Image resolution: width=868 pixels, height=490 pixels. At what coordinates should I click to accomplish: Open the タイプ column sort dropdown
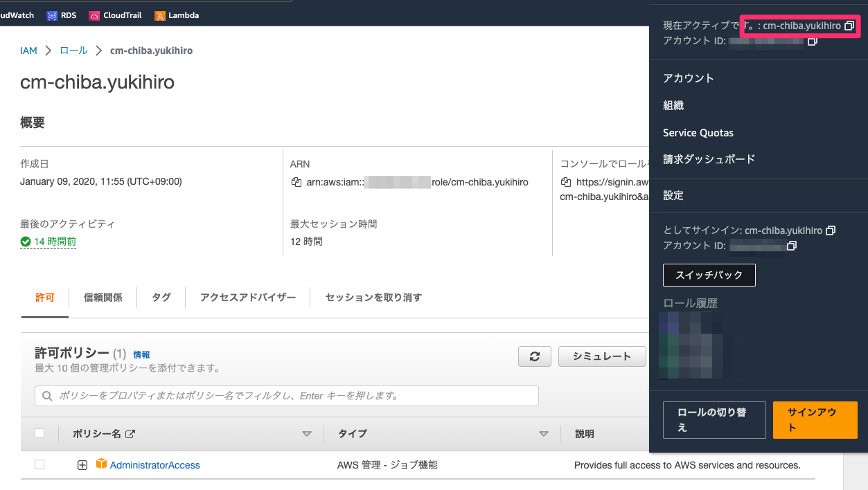point(543,433)
